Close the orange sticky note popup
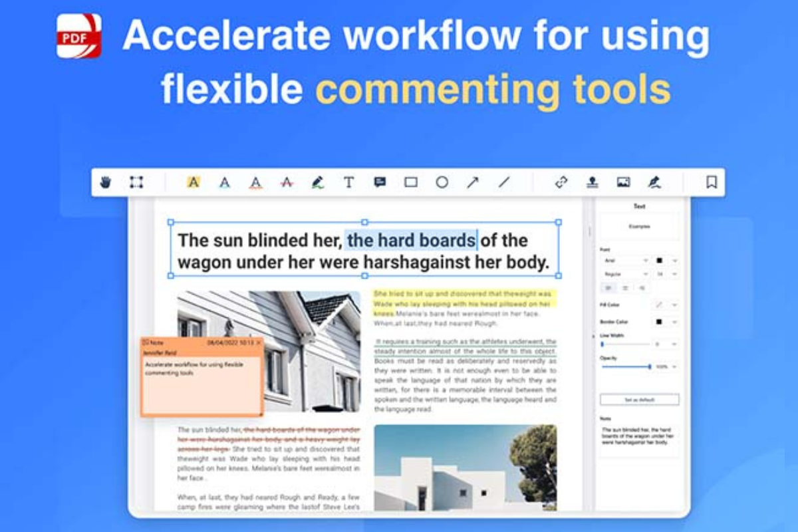Screen dimensions: 798x532 (x=259, y=342)
